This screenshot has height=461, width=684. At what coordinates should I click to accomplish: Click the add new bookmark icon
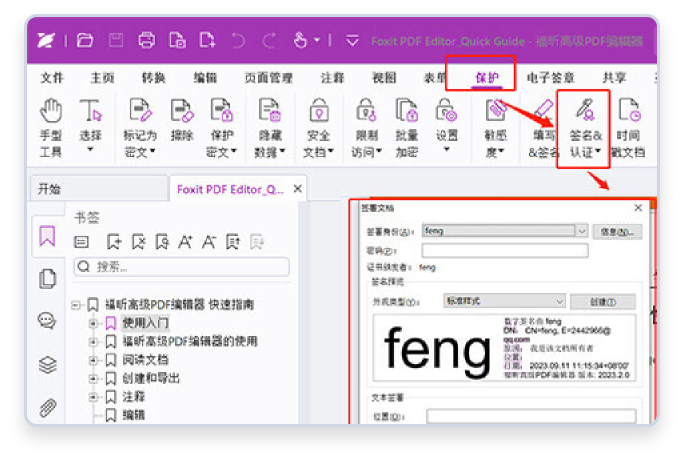click(x=114, y=242)
